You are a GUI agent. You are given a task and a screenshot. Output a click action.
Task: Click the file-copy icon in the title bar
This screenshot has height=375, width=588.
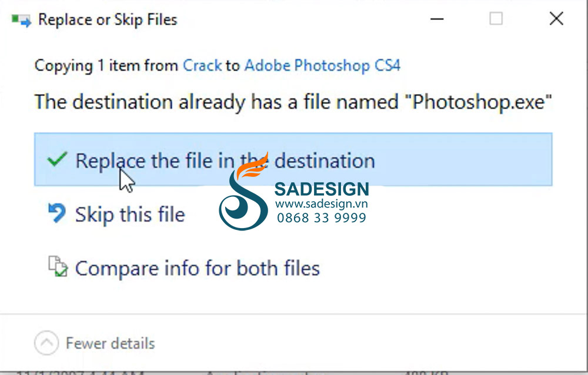click(x=21, y=20)
